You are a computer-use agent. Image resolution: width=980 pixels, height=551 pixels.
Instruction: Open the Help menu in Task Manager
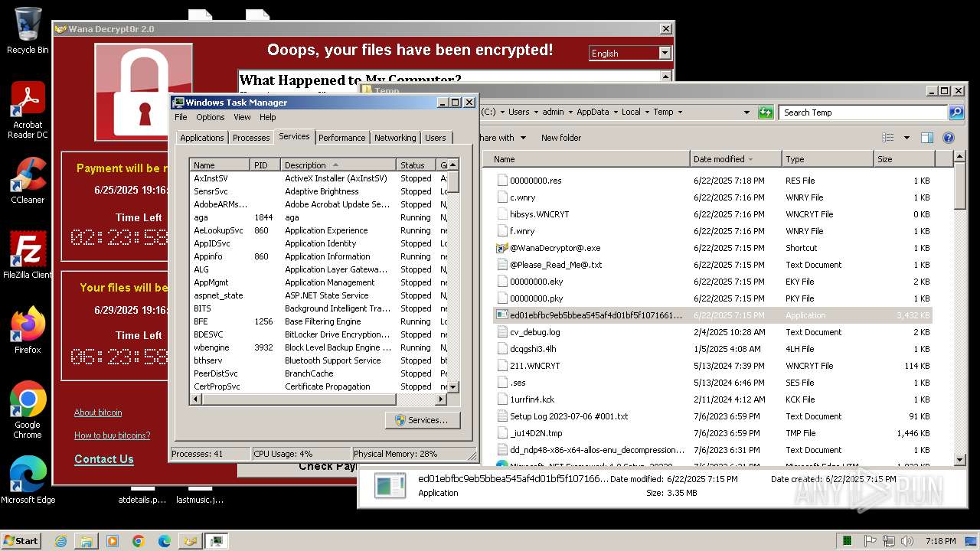click(267, 117)
